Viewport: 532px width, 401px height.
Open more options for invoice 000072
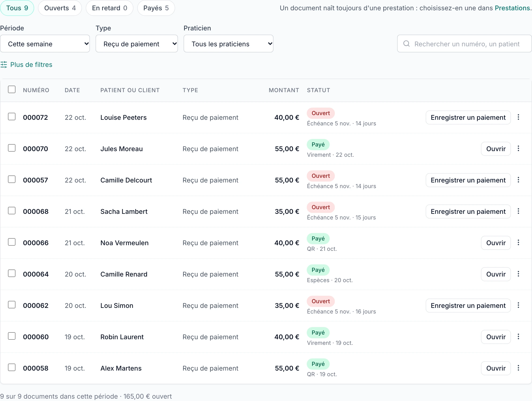pos(518,117)
